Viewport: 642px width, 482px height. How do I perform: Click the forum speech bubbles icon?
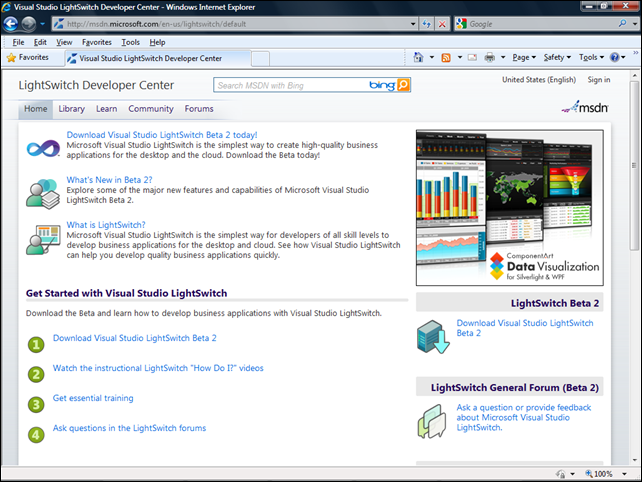(432, 422)
